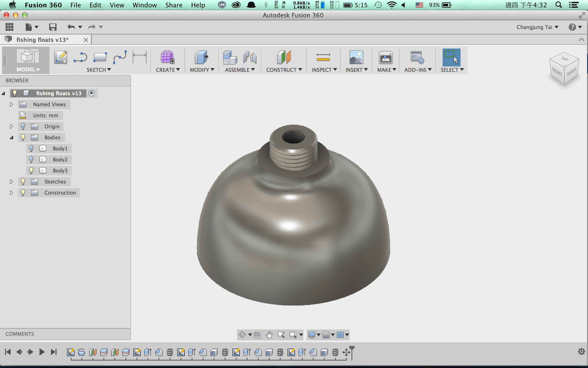
Task: Click the Press Pull modify icon
Action: [x=201, y=57]
